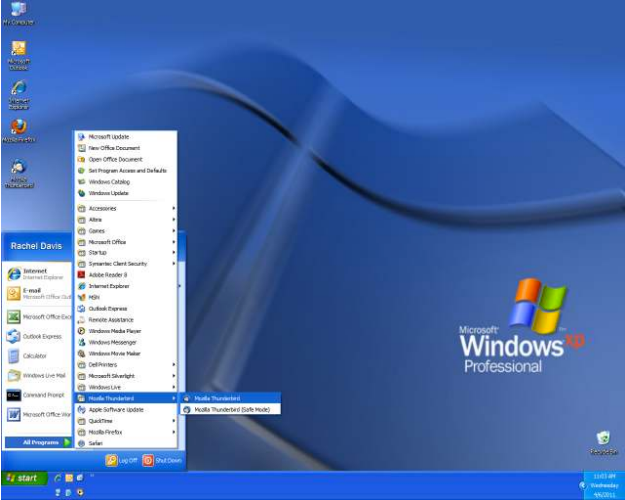The width and height of the screenshot is (625, 500).
Task: Select Mozilla Firefox desktop icon
Action: point(18,131)
